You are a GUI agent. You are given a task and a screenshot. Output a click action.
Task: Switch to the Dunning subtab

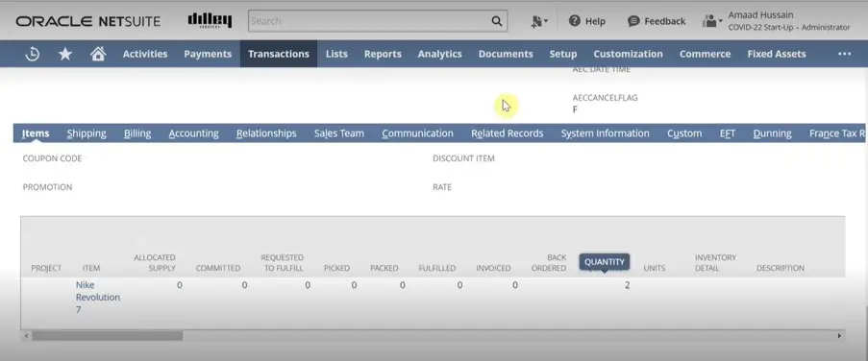(x=772, y=133)
